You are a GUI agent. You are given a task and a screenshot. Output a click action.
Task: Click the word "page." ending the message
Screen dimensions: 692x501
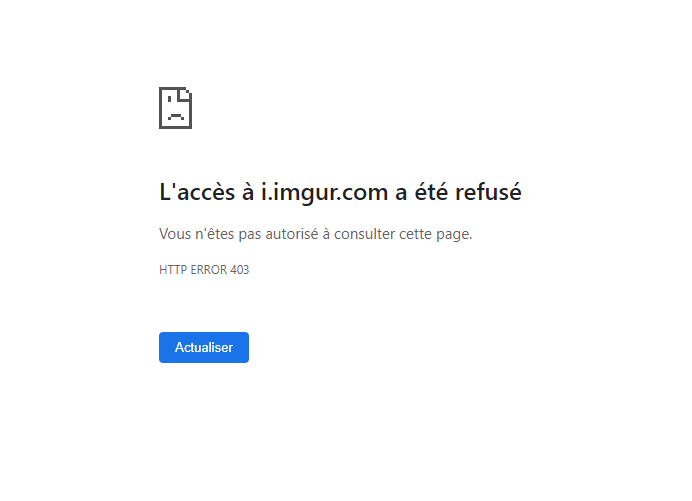(x=454, y=234)
